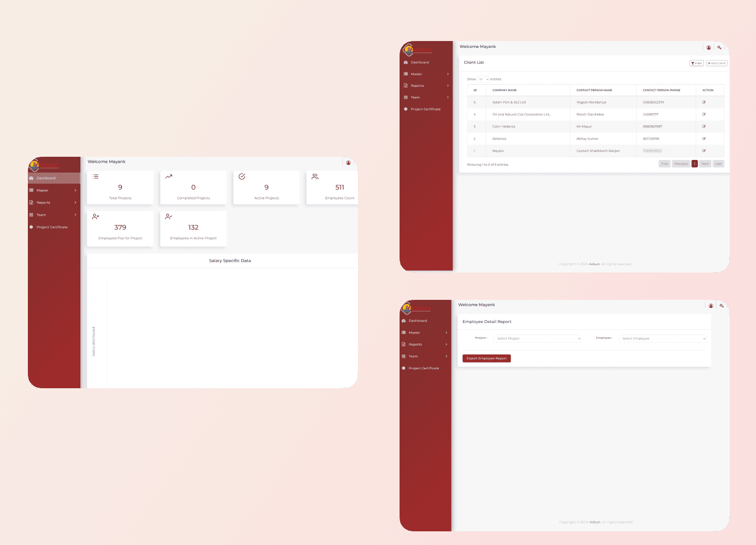Click the Adsun logo in the Client List window
Screen dimensions: 756x545
(x=417, y=49)
